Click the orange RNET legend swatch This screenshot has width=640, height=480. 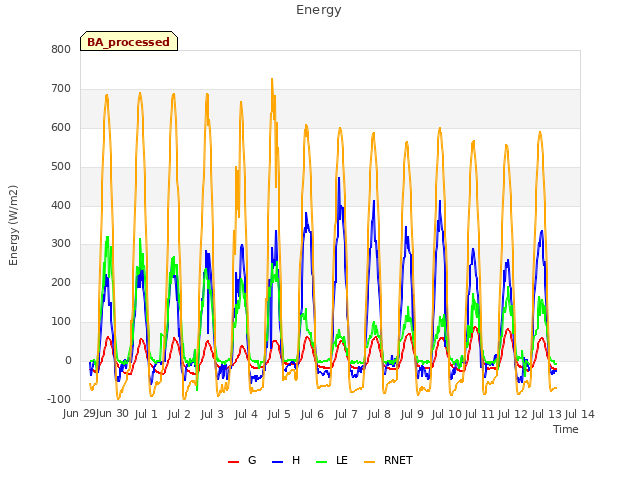pos(369,462)
